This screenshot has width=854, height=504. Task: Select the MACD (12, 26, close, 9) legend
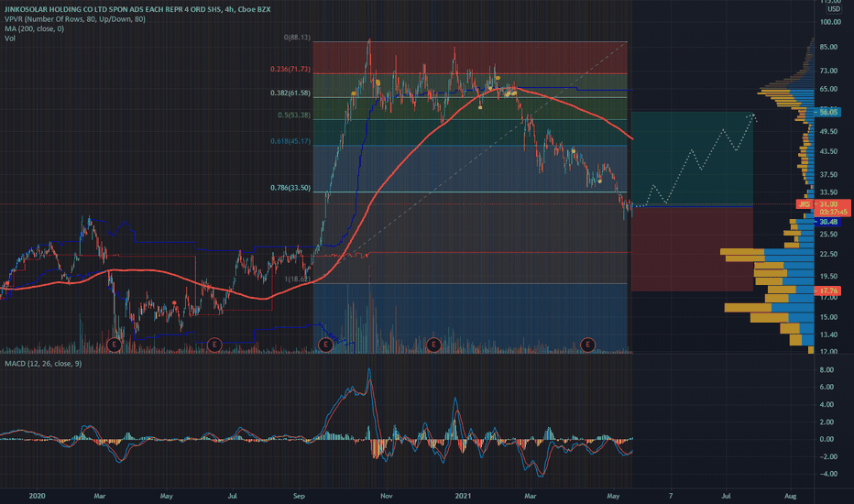(43, 364)
